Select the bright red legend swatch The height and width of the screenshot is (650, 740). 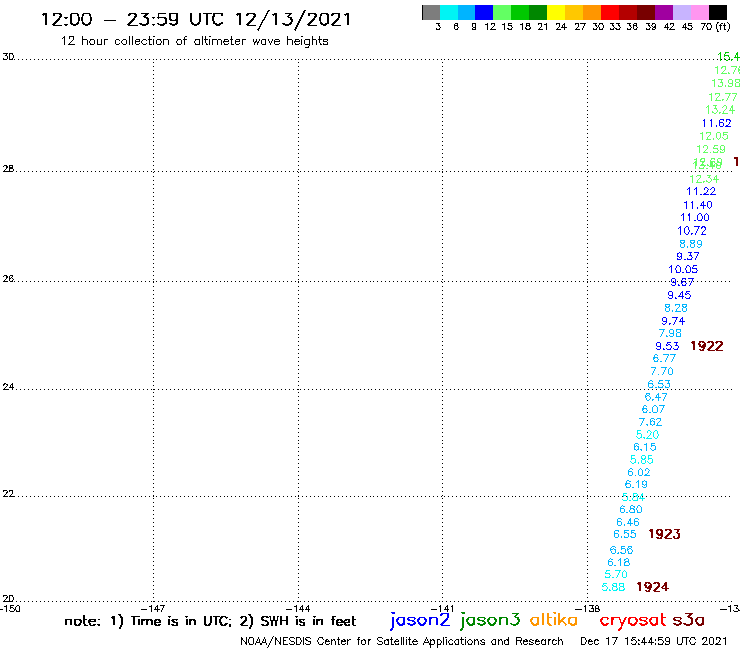610,12
